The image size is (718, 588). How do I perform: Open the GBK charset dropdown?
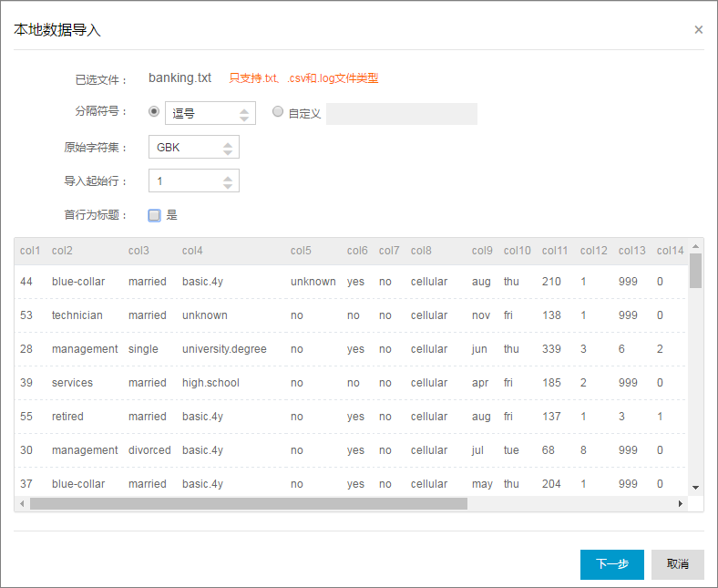click(194, 147)
